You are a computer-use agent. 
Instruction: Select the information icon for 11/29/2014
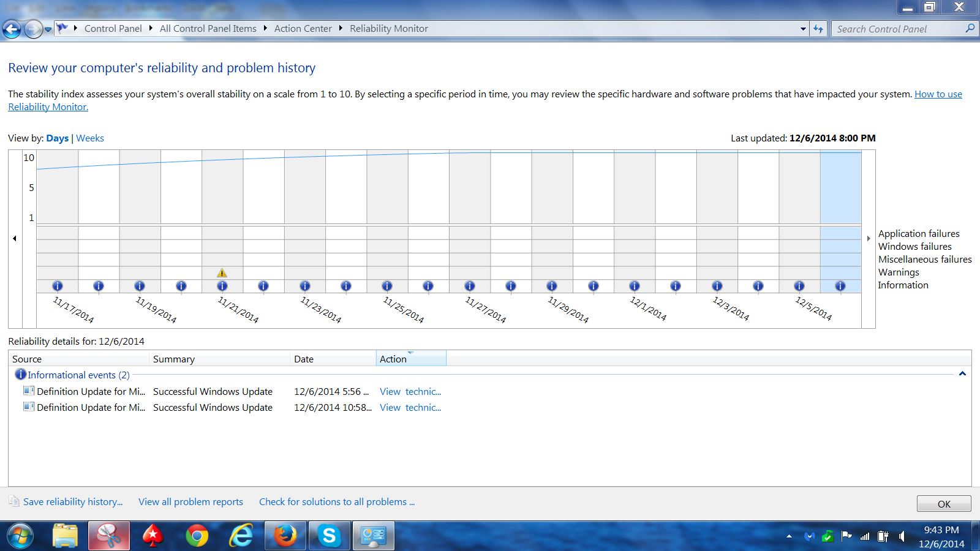pyautogui.click(x=552, y=286)
